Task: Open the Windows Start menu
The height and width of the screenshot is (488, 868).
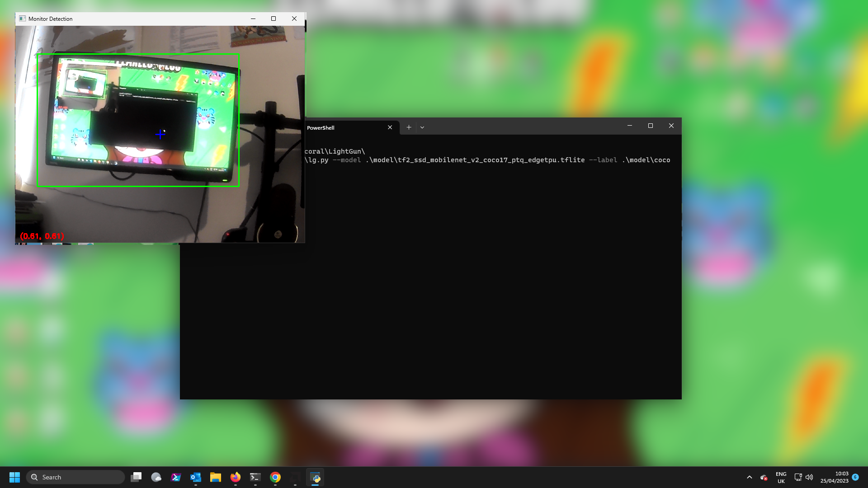Action: click(14, 477)
